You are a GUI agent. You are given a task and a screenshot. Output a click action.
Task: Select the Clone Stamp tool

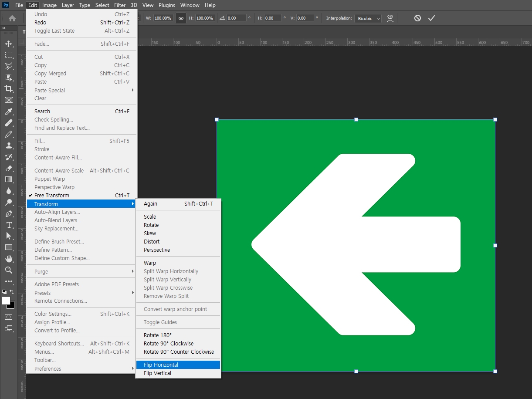tap(8, 146)
